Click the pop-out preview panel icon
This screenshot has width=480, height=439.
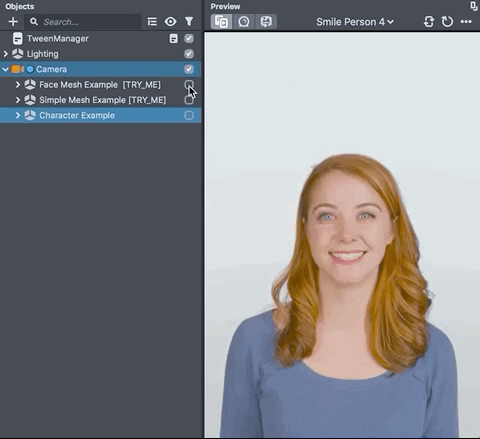pyautogui.click(x=474, y=6)
